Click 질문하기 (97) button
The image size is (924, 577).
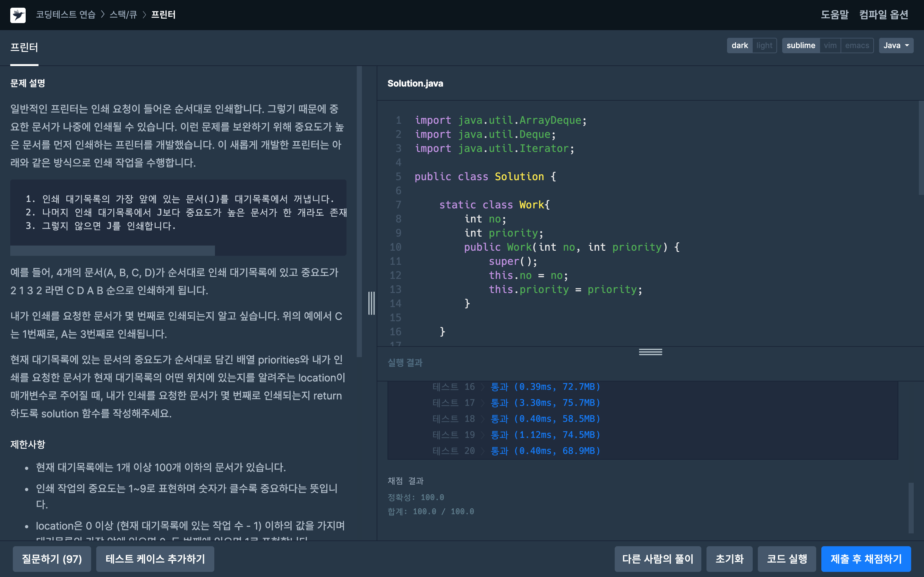pyautogui.click(x=52, y=559)
